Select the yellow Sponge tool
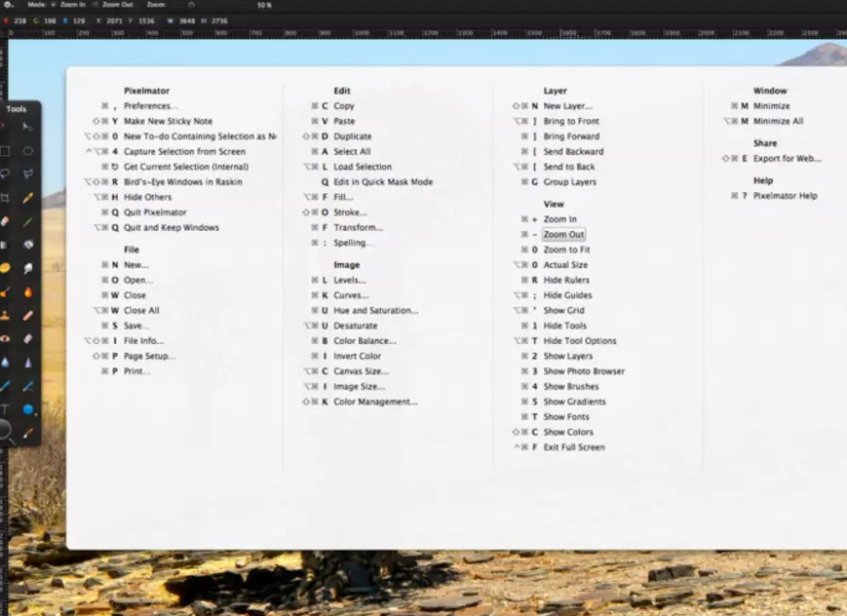This screenshot has height=616, width=847. click(5, 268)
